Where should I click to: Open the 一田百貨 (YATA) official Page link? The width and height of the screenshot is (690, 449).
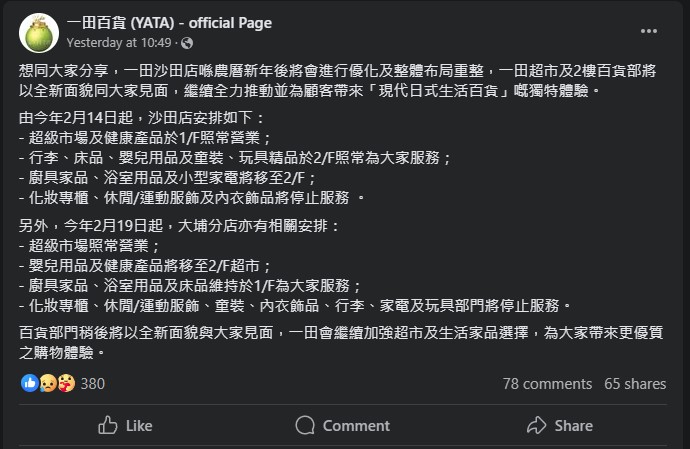168,23
